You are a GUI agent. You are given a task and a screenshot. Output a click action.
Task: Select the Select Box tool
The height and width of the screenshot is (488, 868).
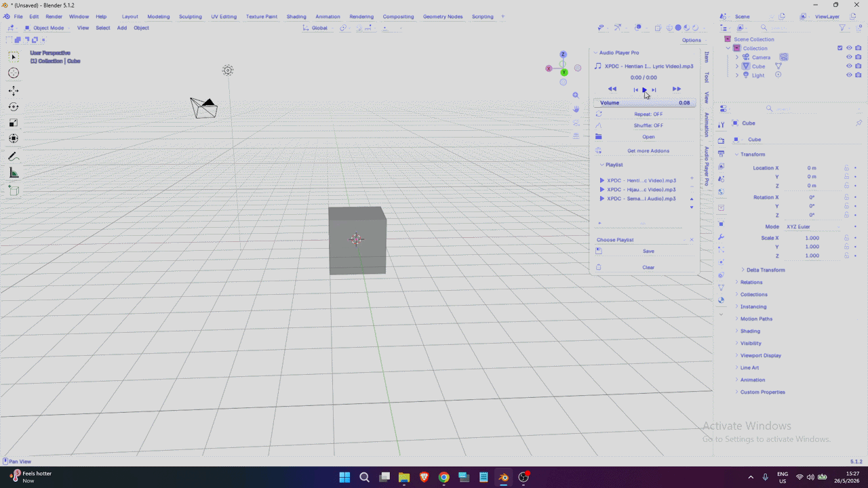click(14, 58)
